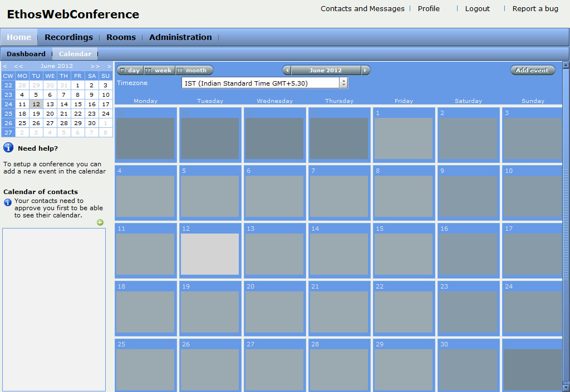Switch calendar to month view
This screenshot has height=392, width=570.
(193, 71)
